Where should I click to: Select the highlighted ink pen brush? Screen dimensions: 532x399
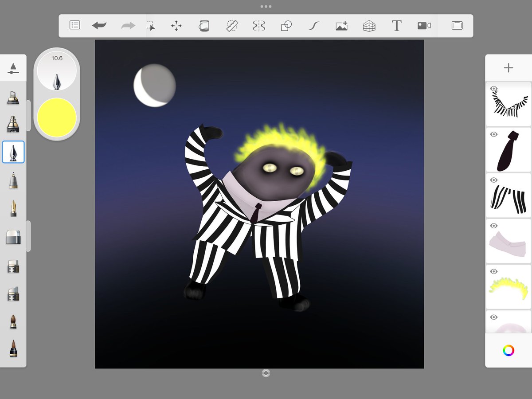13,152
